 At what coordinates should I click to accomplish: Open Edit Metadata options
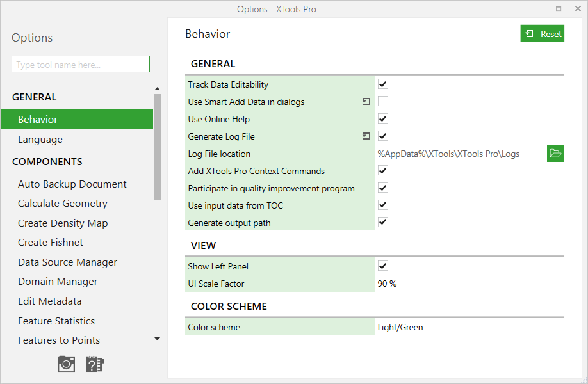click(49, 301)
